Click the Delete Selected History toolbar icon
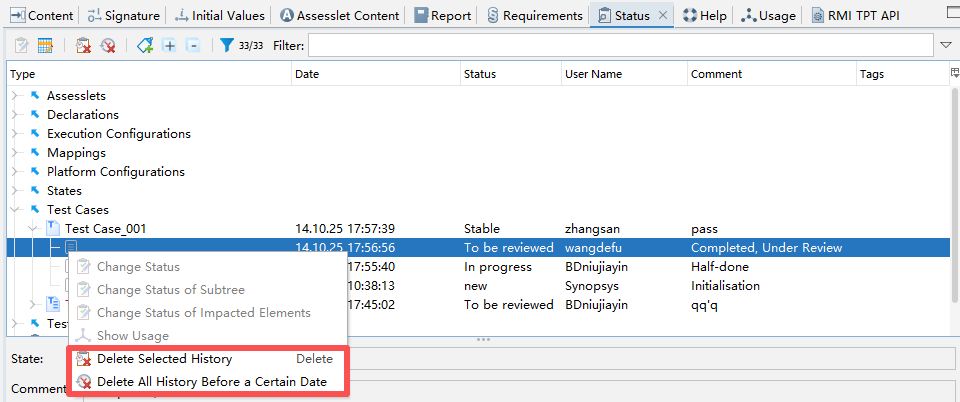Screen dimensions: 960x402 coord(84,46)
